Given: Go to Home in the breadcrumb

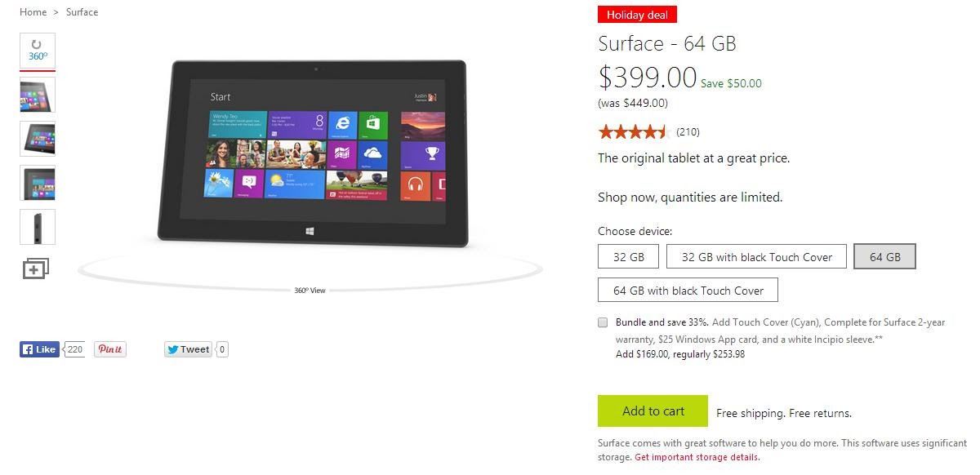Looking at the screenshot, I should (x=33, y=12).
